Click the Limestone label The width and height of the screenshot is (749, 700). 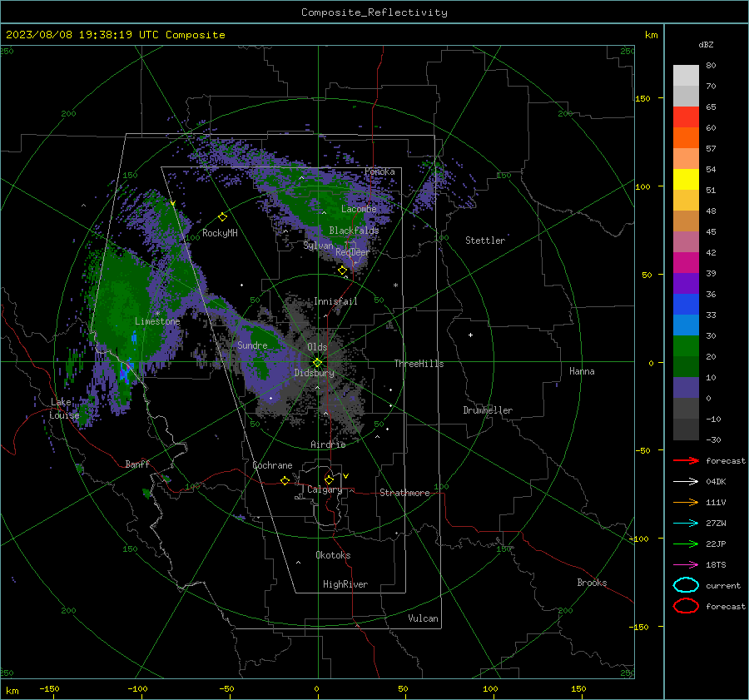(x=157, y=321)
